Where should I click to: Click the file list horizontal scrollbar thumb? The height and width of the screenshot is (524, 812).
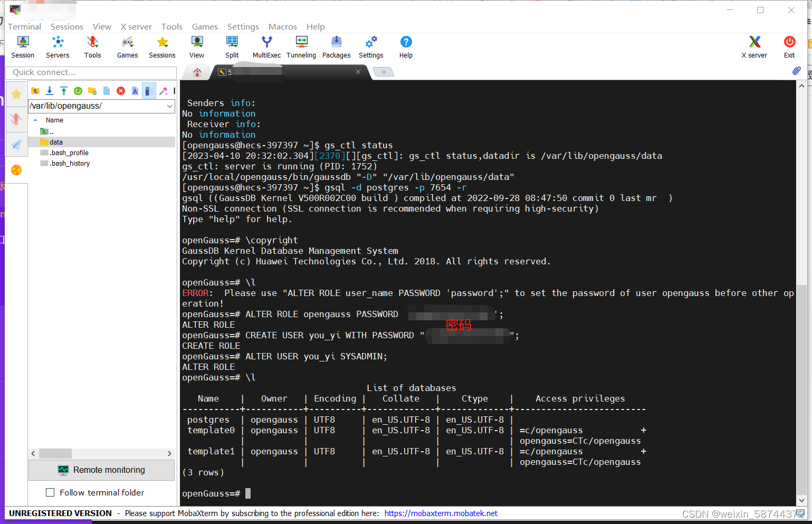[x=55, y=453]
